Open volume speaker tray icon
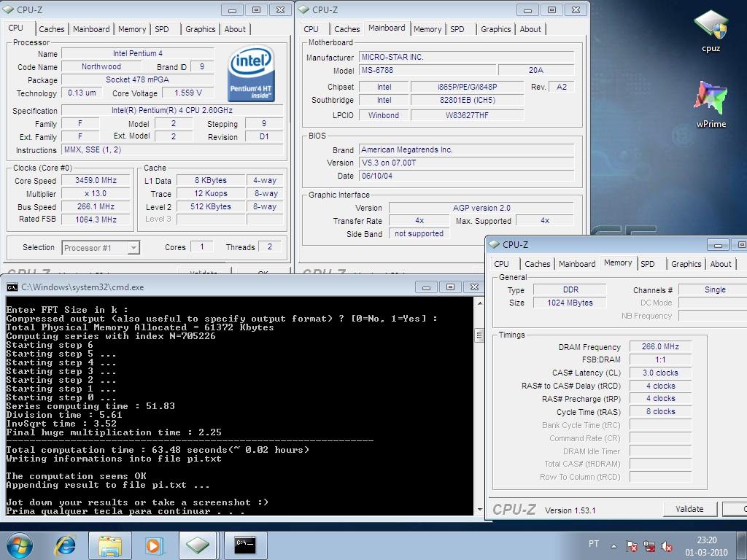The image size is (747, 560). 667,546
